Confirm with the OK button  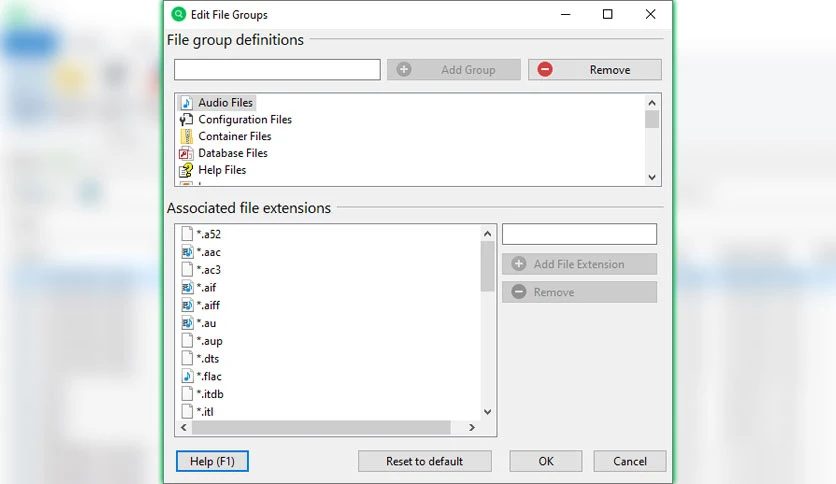coord(545,461)
